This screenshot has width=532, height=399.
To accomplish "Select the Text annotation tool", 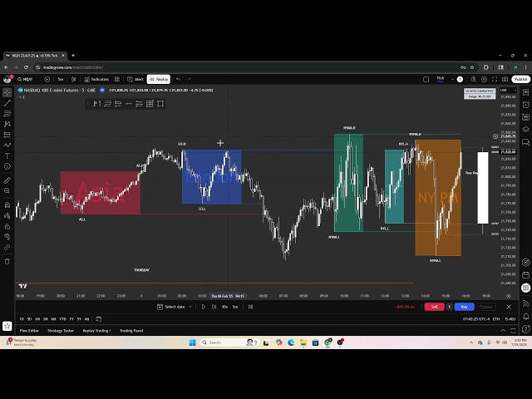I will coord(7,155).
